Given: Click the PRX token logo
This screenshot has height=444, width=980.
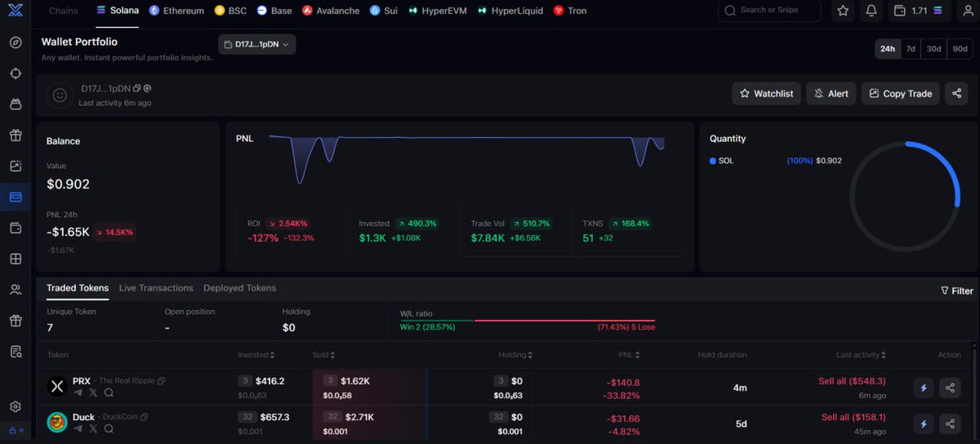Looking at the screenshot, I should click(x=56, y=387).
